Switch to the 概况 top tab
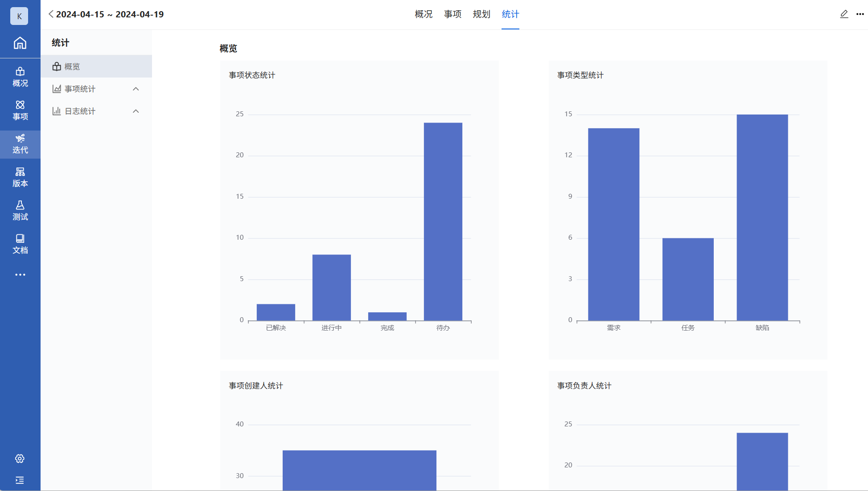Screen dimensions: 868x491 click(424, 14)
